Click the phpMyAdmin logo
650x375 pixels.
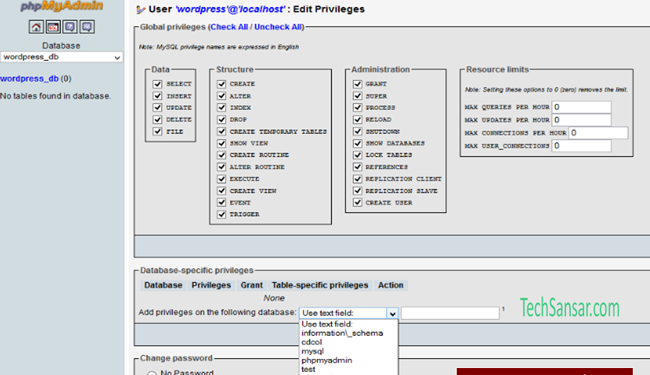tap(62, 6)
